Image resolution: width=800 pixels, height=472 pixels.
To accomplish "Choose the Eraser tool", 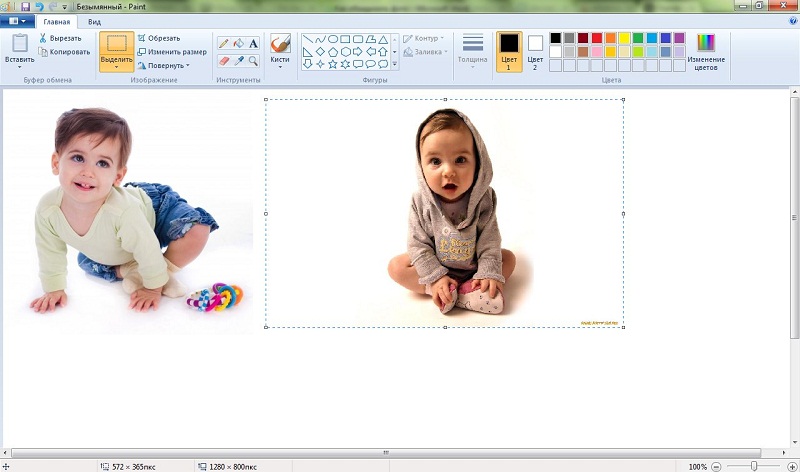I will click(x=223, y=61).
